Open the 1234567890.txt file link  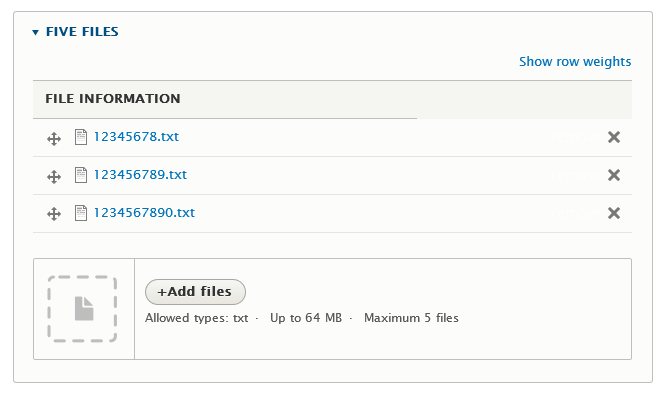[x=144, y=213]
